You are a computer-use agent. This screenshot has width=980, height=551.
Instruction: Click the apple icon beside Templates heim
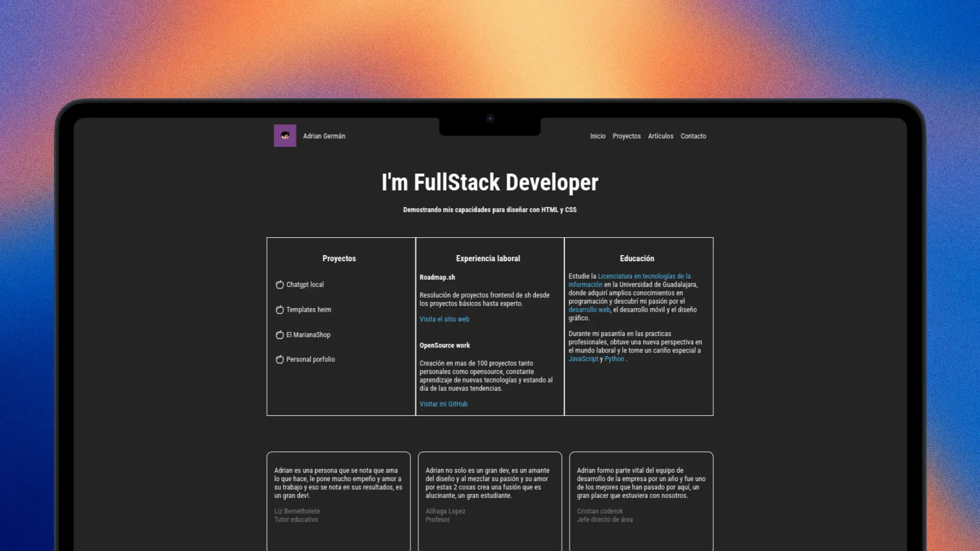280,310
